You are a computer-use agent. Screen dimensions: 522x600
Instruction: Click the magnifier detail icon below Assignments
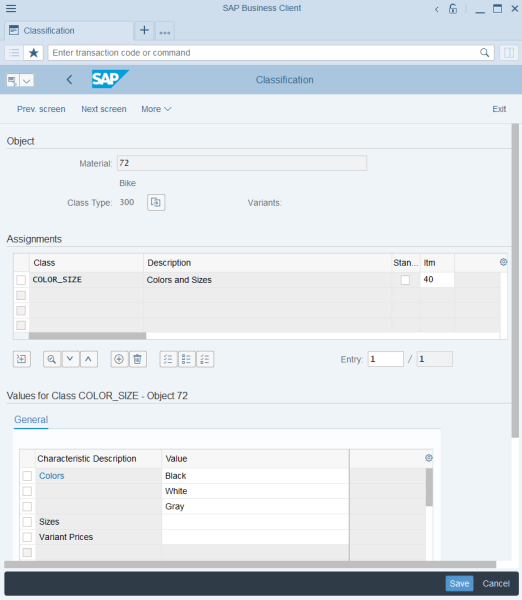click(52, 359)
